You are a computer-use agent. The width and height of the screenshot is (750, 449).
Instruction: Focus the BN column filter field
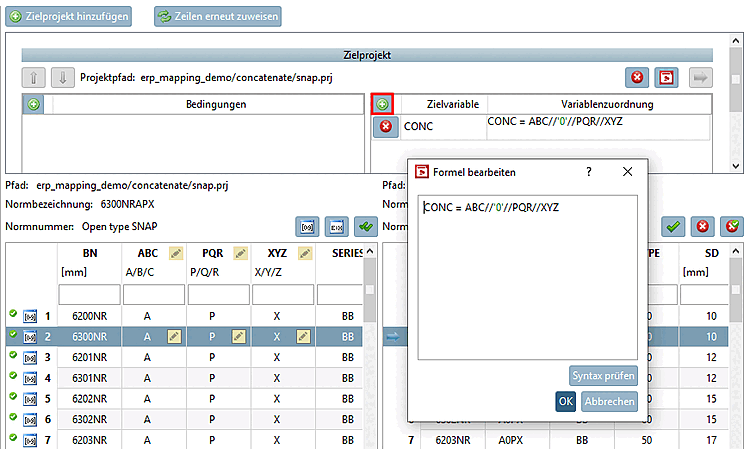click(89, 294)
